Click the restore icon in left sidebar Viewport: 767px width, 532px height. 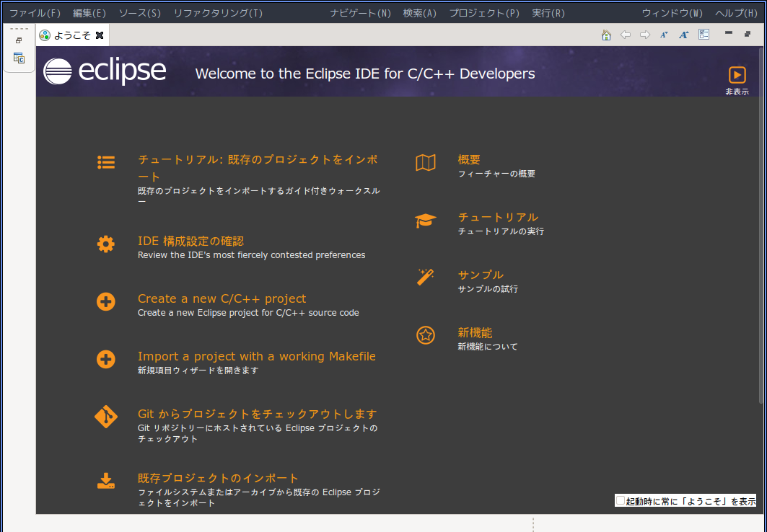(x=19, y=40)
